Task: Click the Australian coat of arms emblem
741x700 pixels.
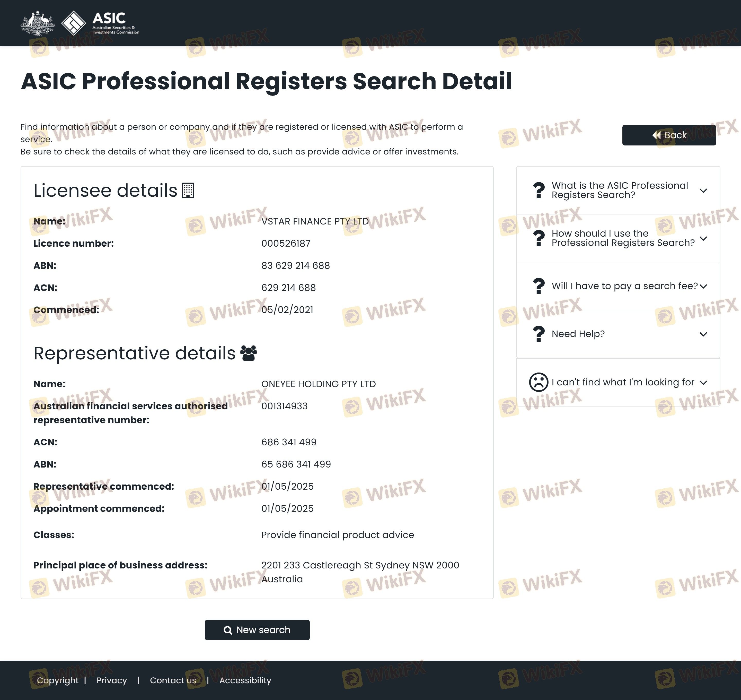Action: coord(37,23)
